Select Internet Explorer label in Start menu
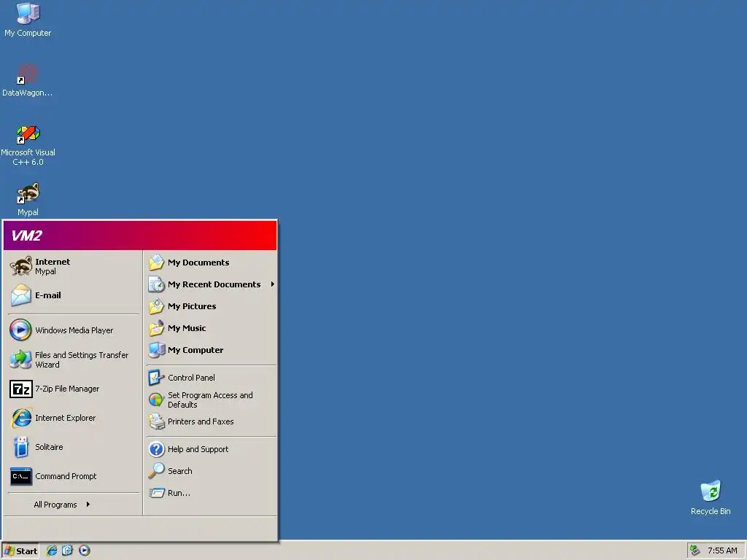The image size is (747, 560). 65,418
